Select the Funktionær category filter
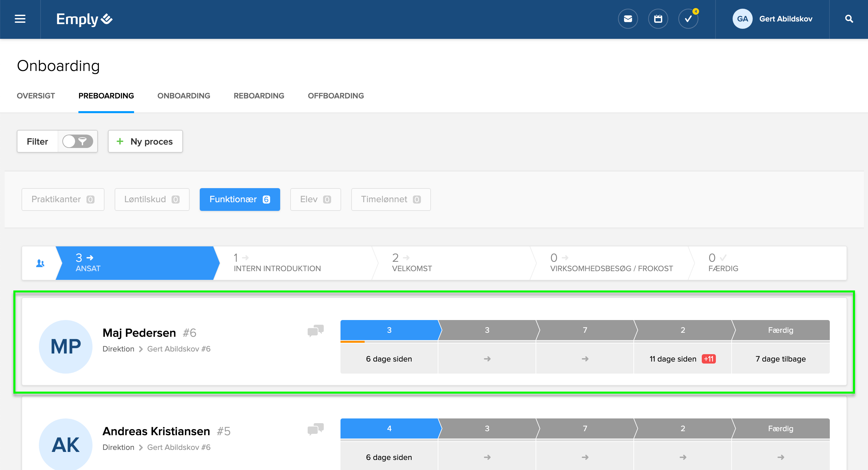 click(x=240, y=199)
